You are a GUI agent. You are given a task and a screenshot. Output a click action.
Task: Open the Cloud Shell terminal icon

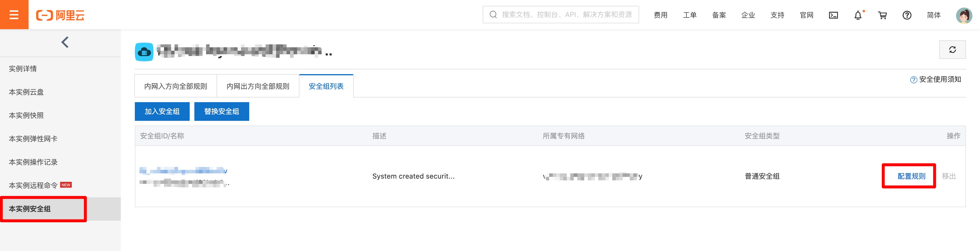pos(833,15)
